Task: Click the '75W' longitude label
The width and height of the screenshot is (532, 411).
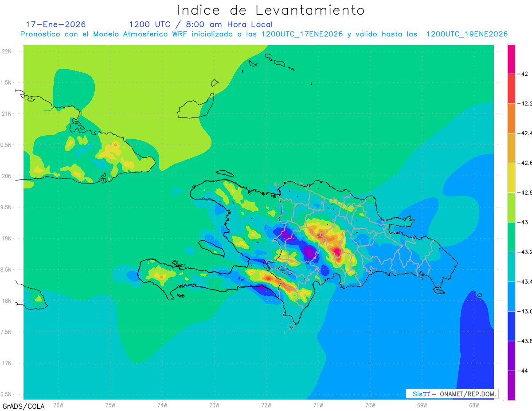Action: [x=110, y=405]
